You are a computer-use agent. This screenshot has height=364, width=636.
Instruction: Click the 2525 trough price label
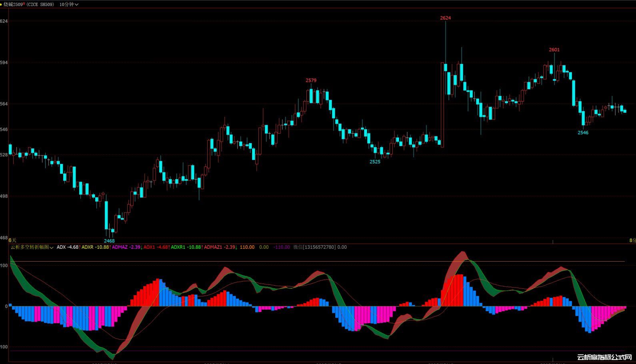point(375,162)
